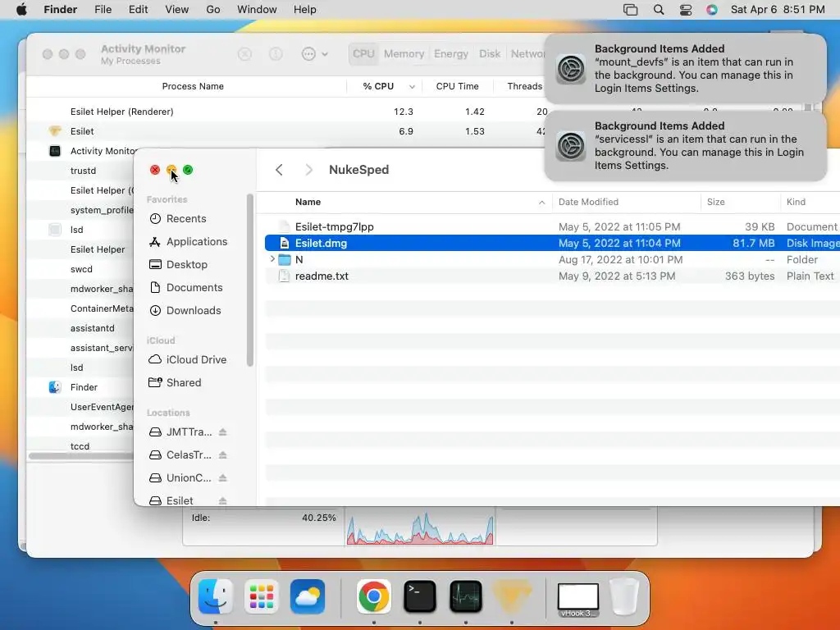Image resolution: width=840 pixels, height=630 pixels.
Task: Open the ellipsis actions menu in Activity Monitor
Action: (x=314, y=54)
